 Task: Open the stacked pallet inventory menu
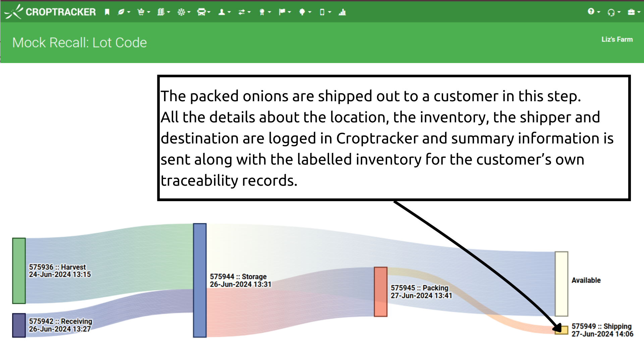164,12
